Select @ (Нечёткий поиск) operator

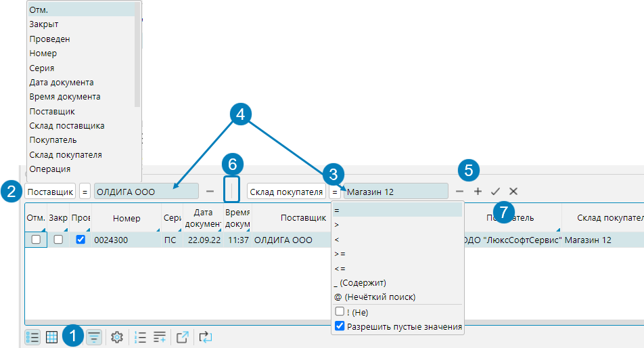[398, 297]
